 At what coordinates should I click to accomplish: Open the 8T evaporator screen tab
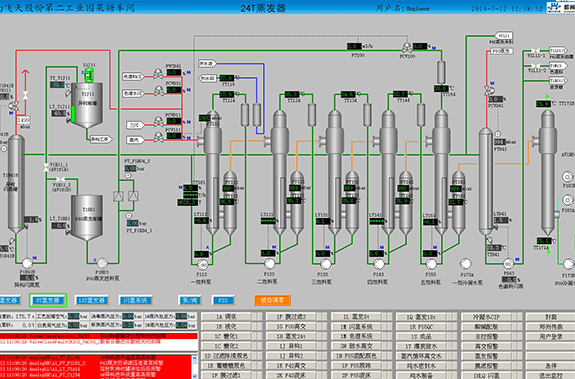tap(48, 301)
